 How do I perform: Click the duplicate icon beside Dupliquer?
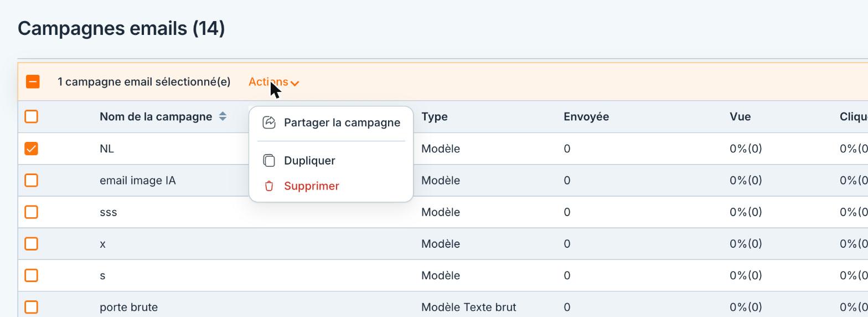269,161
